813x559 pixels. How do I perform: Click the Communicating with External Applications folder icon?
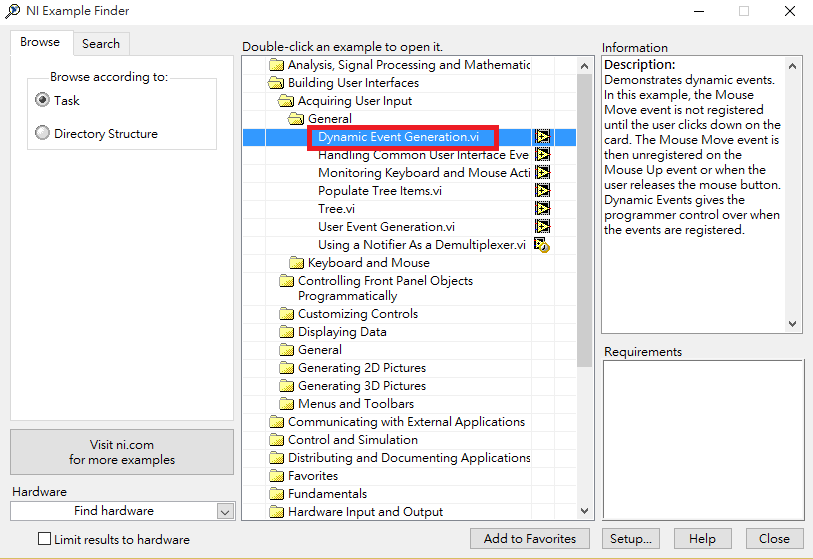tap(276, 422)
